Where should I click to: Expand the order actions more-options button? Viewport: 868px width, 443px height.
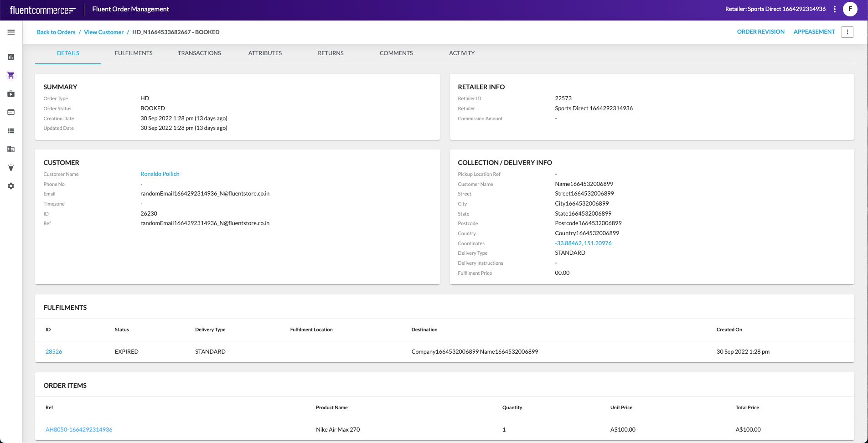click(x=847, y=32)
